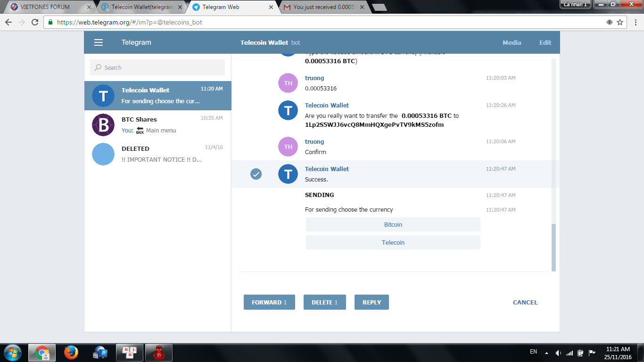Click the extension icon beside the bookmark star
Viewport: 644px width, 362px height.
click(610, 22)
